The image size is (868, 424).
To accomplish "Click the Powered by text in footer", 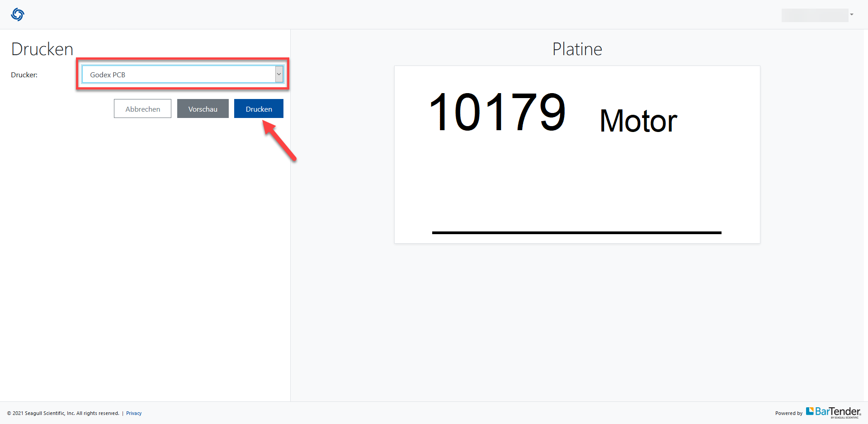I will coord(788,413).
